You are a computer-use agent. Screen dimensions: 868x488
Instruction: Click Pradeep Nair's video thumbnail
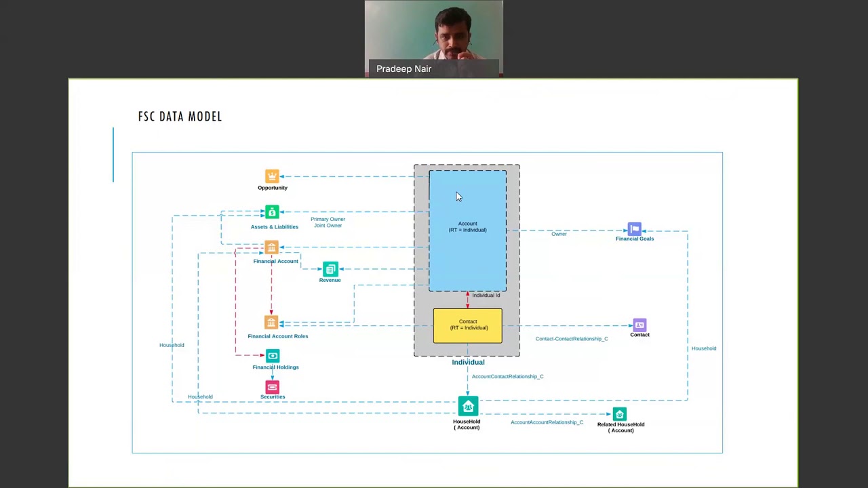pyautogui.click(x=433, y=38)
